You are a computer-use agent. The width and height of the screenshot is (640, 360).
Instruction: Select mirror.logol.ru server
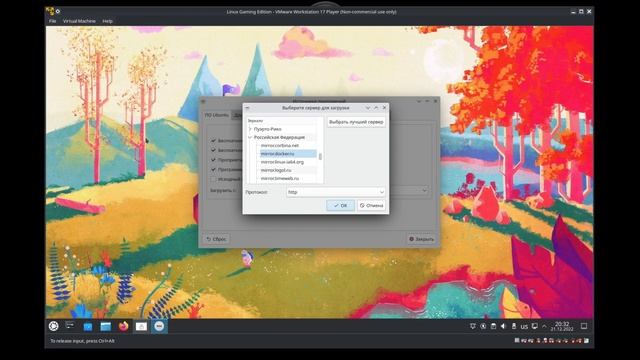pyautogui.click(x=276, y=170)
